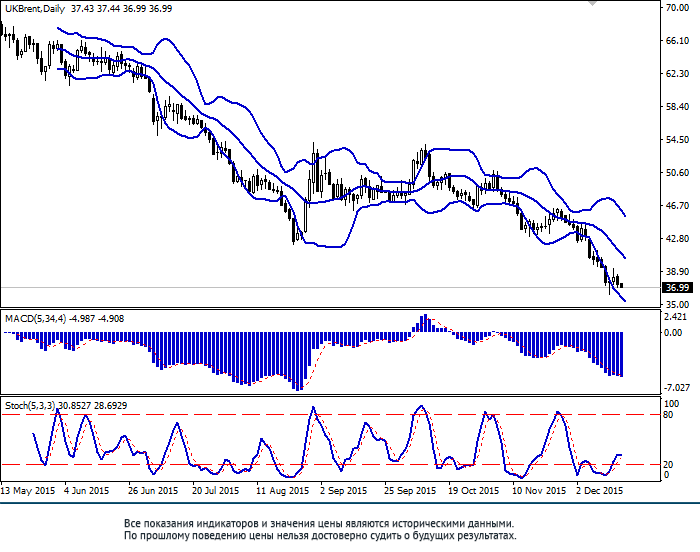Click the 54.50 price axis label

(x=677, y=139)
